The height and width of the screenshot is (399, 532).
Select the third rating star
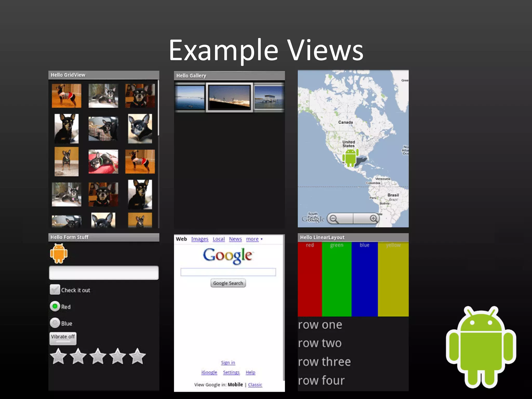pos(98,356)
